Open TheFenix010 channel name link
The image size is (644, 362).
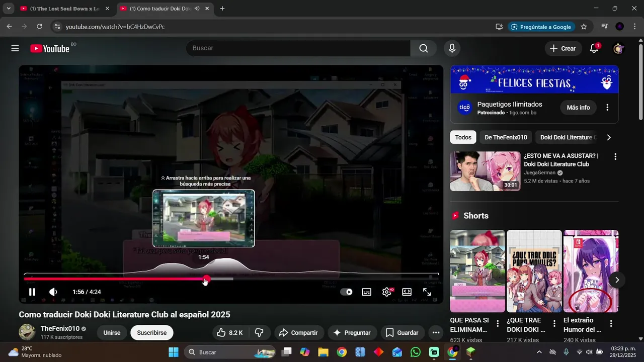click(60, 328)
